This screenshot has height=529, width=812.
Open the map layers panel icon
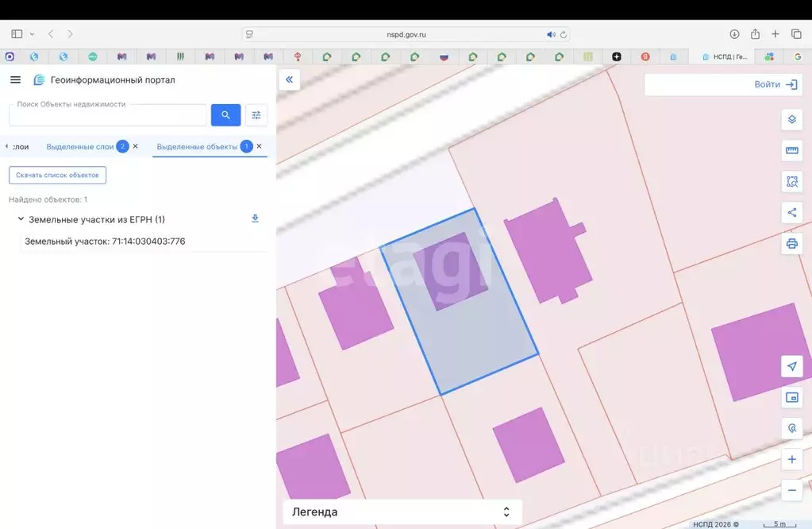[792, 120]
